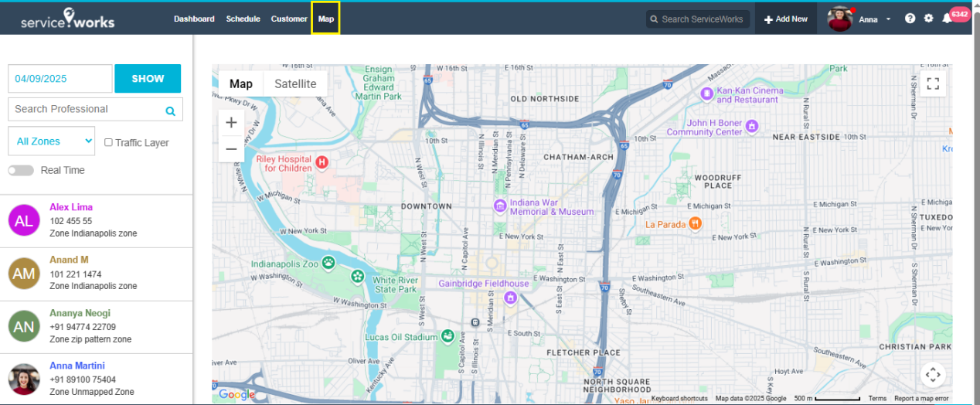Open settings gear icon in header

coord(929,19)
